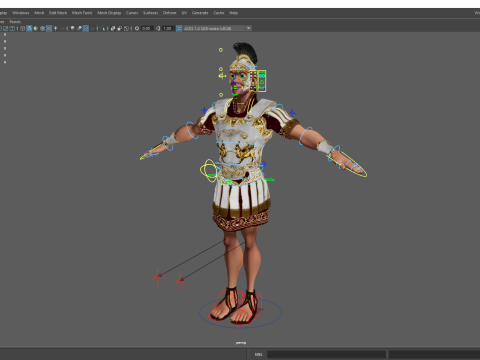Toggle X-Ray Active Components icon
The image size is (480, 360).
120,28
